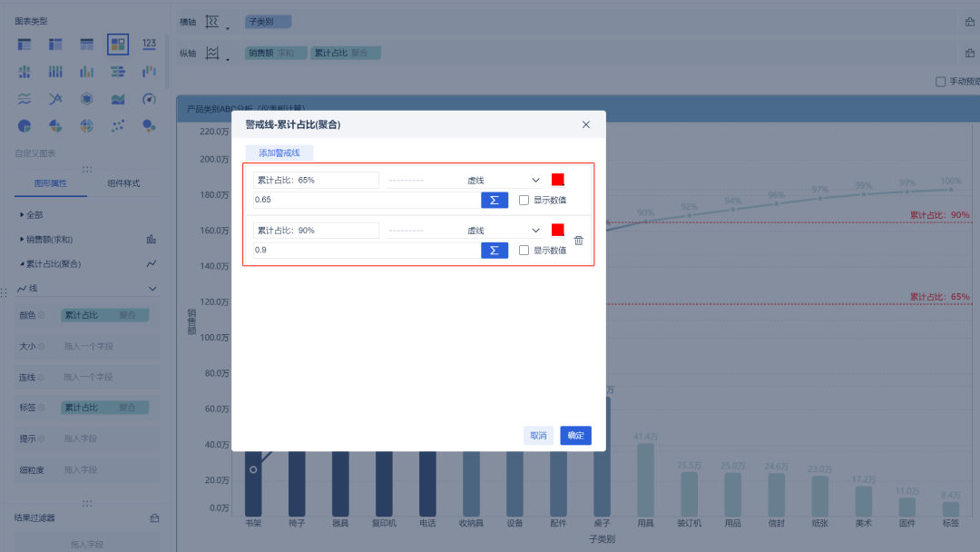The image size is (980, 552).
Task: Click the 0.9 value input field
Action: pyautogui.click(x=367, y=250)
